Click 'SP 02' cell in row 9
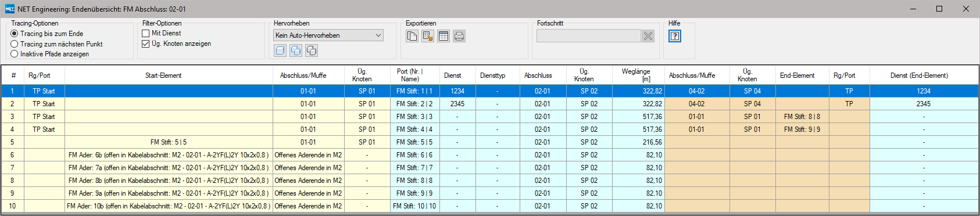This screenshot has height=216, width=980. click(x=589, y=193)
